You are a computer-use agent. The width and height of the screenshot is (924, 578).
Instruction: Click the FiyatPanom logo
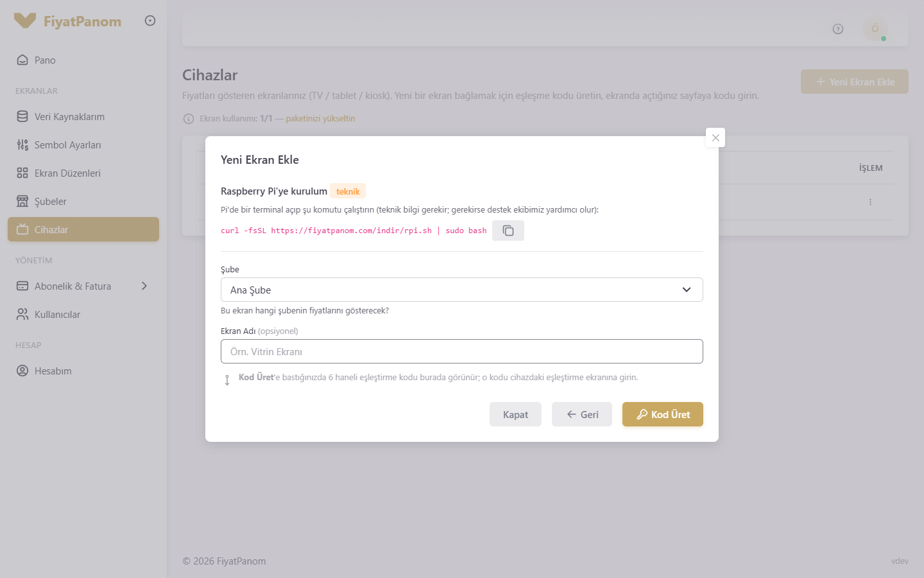tap(68, 21)
